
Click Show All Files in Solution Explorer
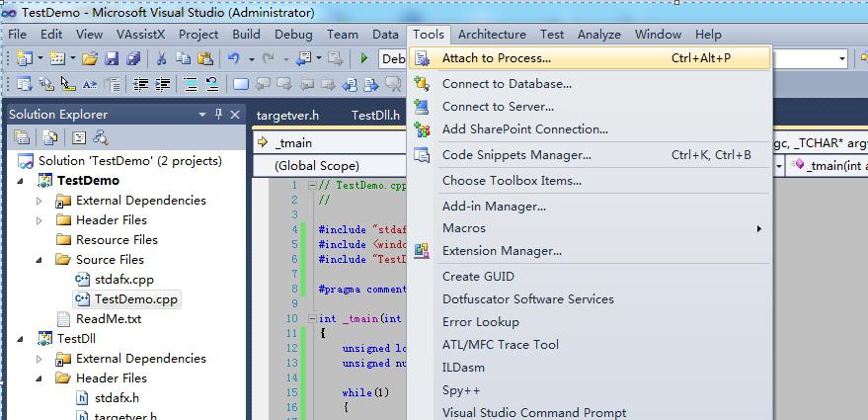coord(49,136)
